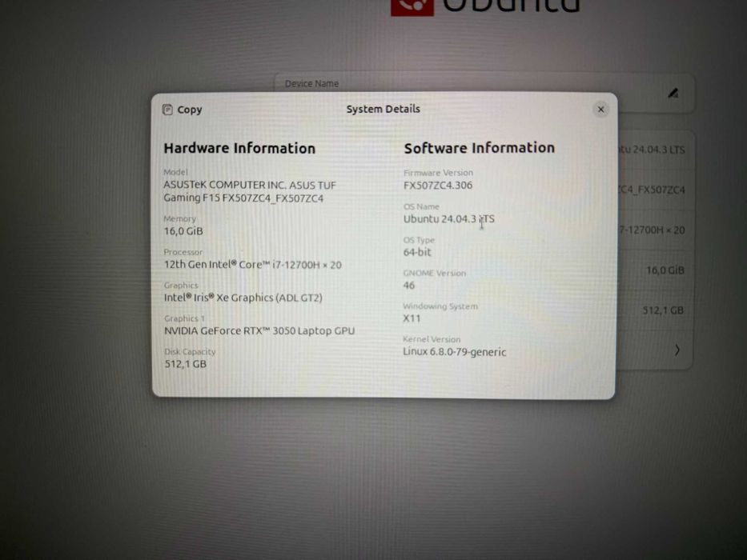The width and height of the screenshot is (747, 560).
Task: Click the disk capacity value '512,1 GB' in the dialog
Action: 185,364
